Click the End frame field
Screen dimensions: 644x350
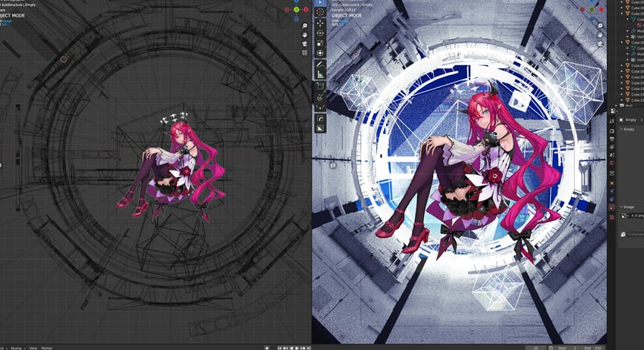coord(593,348)
